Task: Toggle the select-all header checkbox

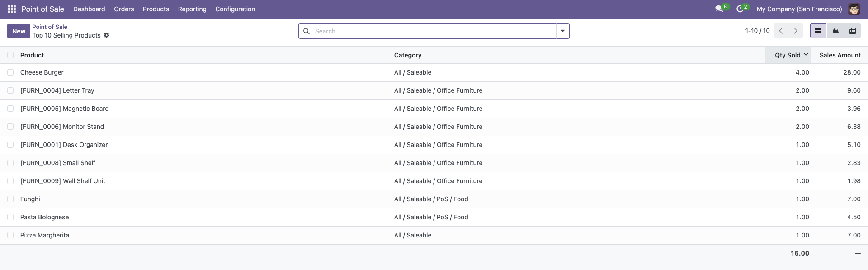Action: tap(10, 55)
